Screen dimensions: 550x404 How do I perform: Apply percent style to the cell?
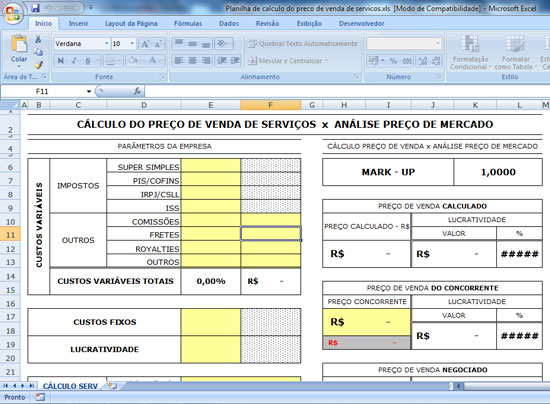(x=393, y=61)
